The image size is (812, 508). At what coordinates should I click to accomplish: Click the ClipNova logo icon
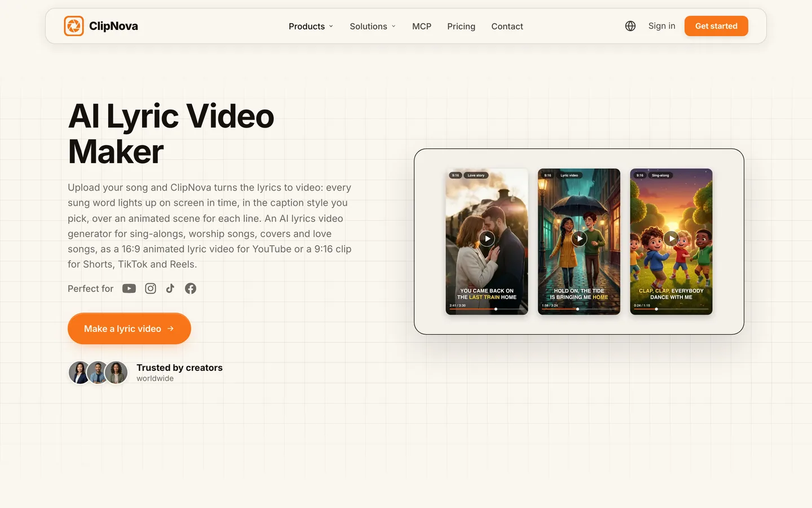click(74, 26)
